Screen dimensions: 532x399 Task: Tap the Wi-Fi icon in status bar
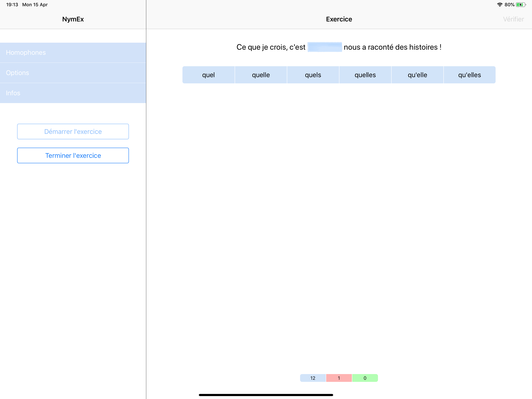(x=499, y=4)
